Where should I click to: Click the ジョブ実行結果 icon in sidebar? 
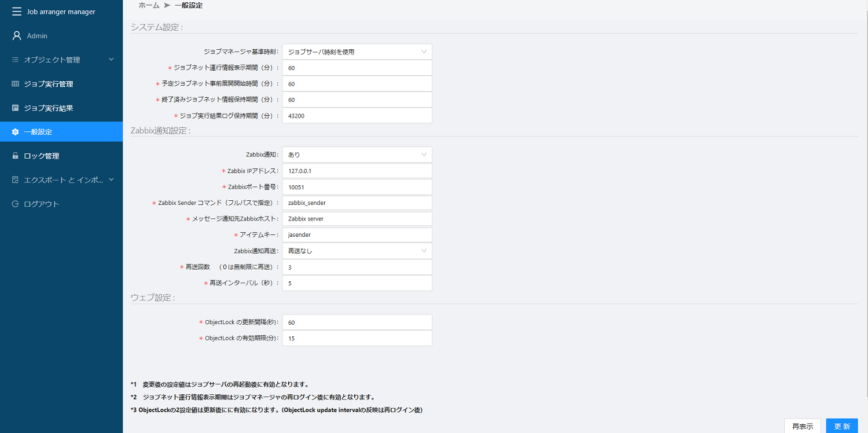(x=16, y=108)
